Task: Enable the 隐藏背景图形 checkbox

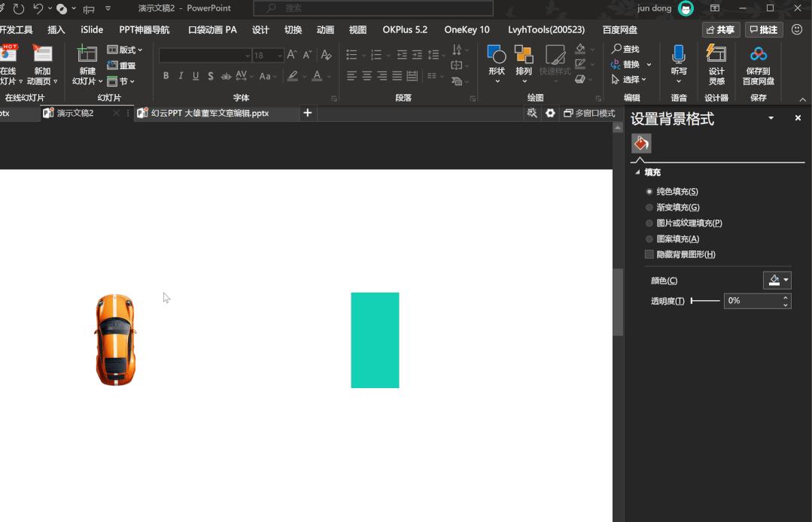Action: 649,254
